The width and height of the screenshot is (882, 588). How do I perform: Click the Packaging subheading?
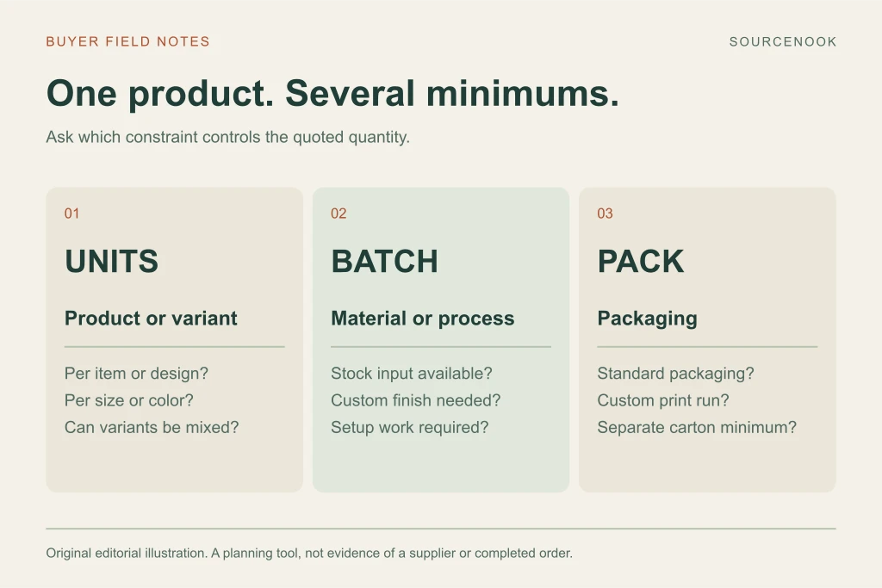tap(648, 319)
